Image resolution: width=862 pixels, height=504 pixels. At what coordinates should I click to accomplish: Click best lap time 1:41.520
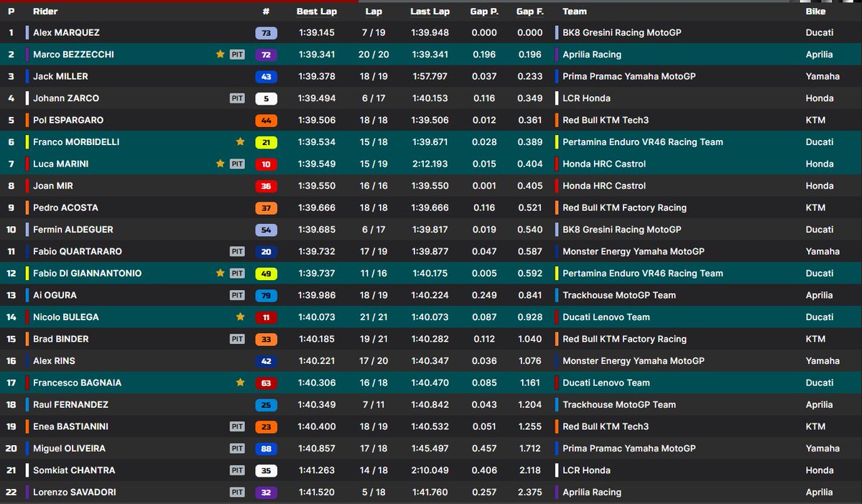316,493
